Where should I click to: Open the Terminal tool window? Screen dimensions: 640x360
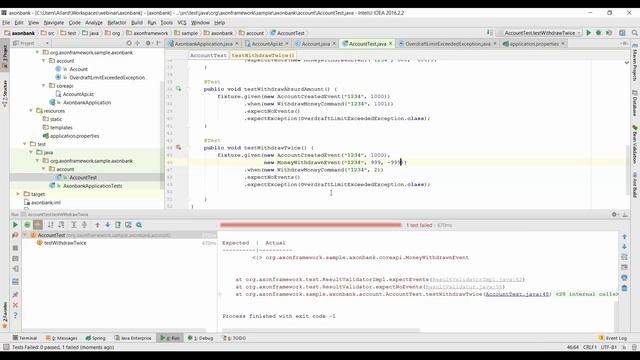click(24, 338)
